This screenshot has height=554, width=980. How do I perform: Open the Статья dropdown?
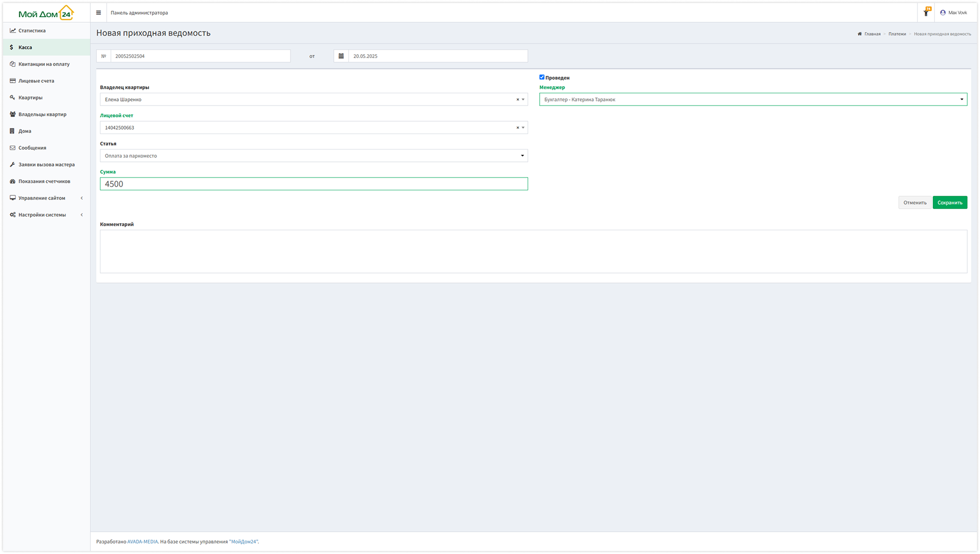pos(313,156)
